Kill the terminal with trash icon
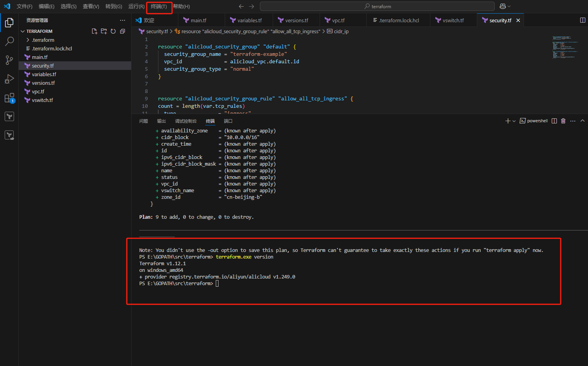This screenshot has height=366, width=588. coord(563,121)
